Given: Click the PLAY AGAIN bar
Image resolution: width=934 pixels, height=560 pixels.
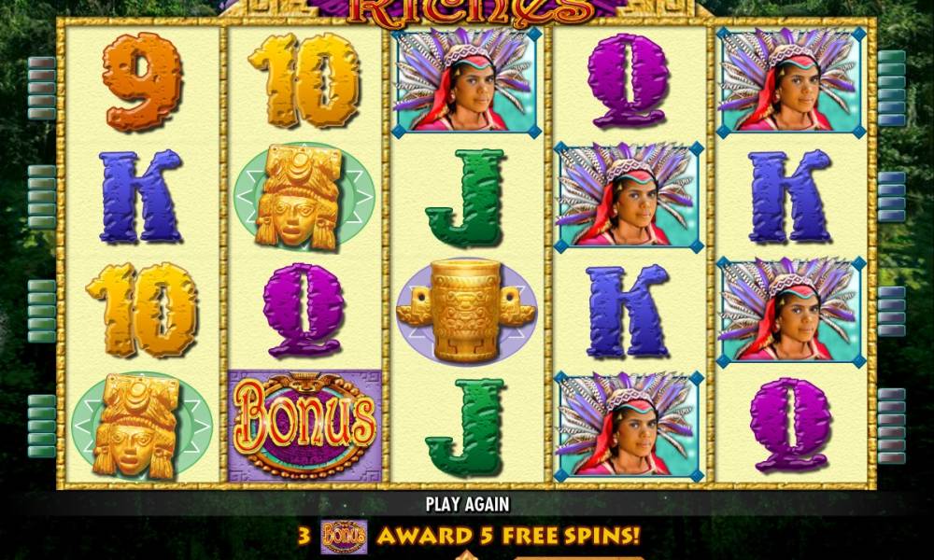Looking at the screenshot, I should [x=467, y=504].
